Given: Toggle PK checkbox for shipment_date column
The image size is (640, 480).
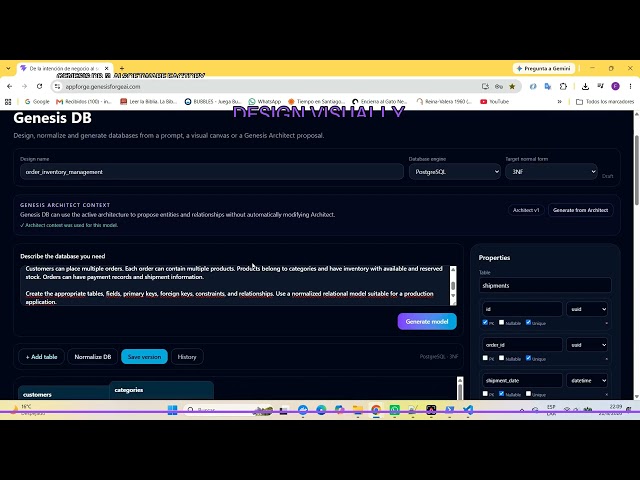Looking at the screenshot, I should [x=485, y=393].
